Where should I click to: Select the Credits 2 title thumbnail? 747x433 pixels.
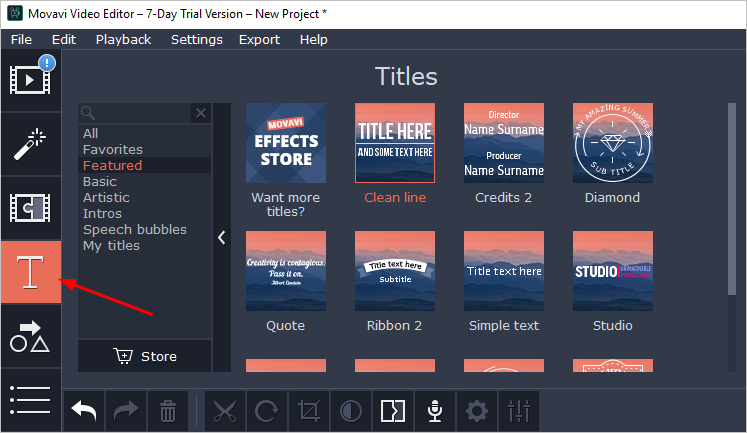(504, 143)
